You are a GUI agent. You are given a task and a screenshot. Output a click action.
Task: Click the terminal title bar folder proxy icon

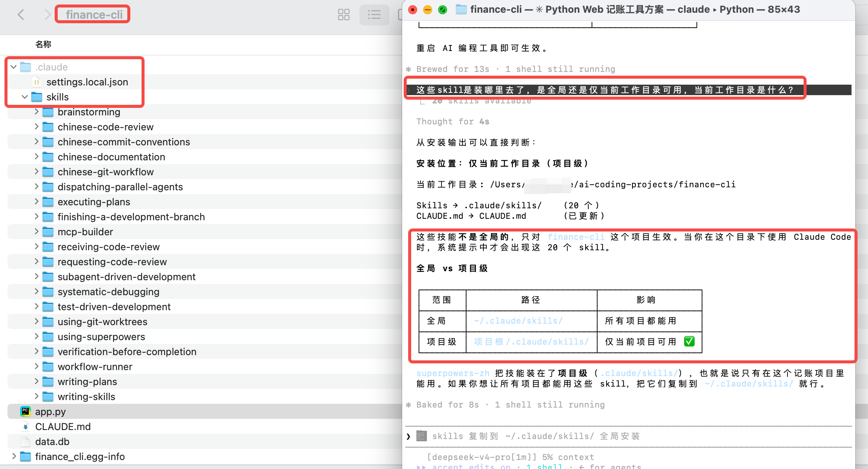[461, 9]
